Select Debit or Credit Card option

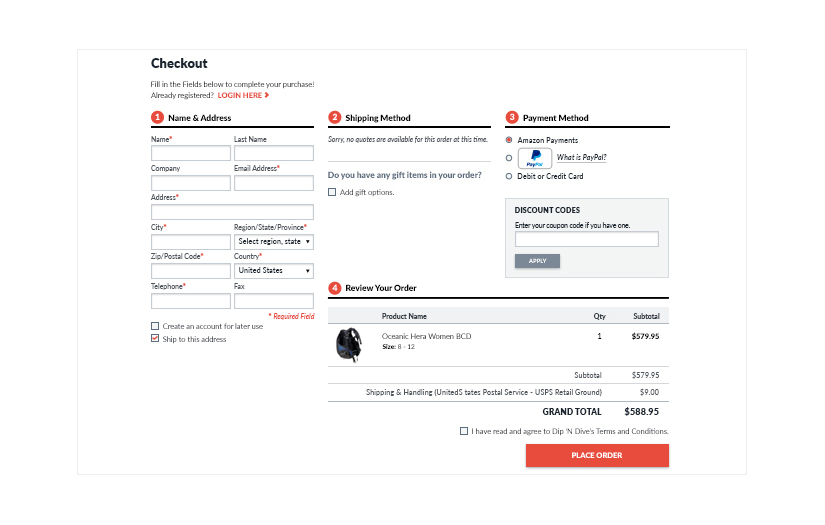coord(509,177)
